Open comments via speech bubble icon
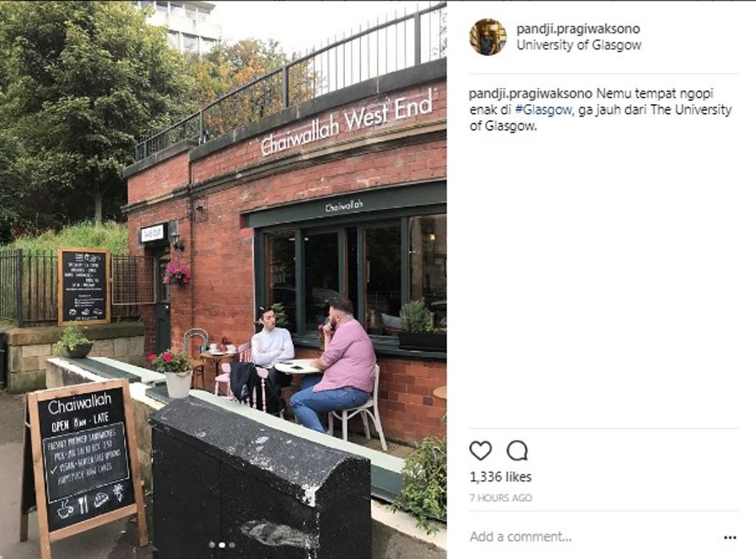 [x=517, y=451]
